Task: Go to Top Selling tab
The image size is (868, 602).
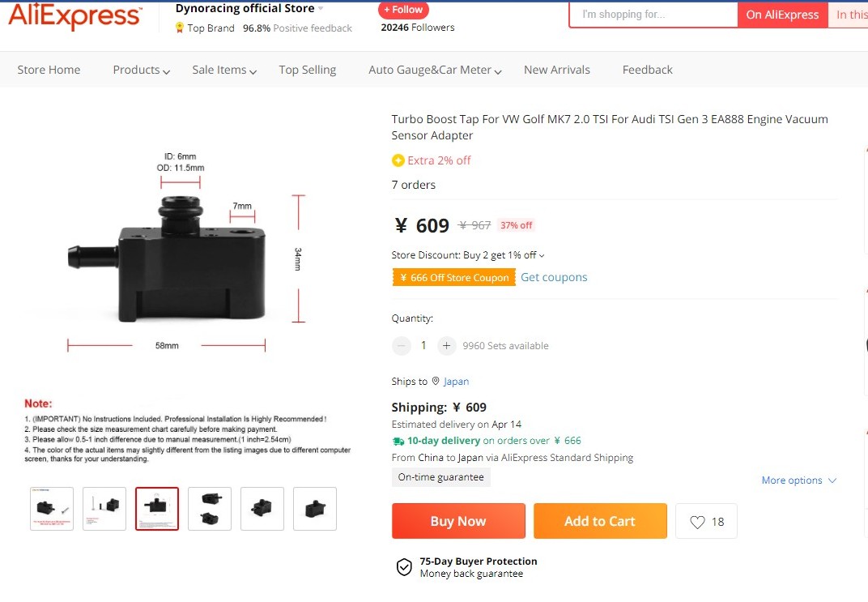Action: pos(307,70)
